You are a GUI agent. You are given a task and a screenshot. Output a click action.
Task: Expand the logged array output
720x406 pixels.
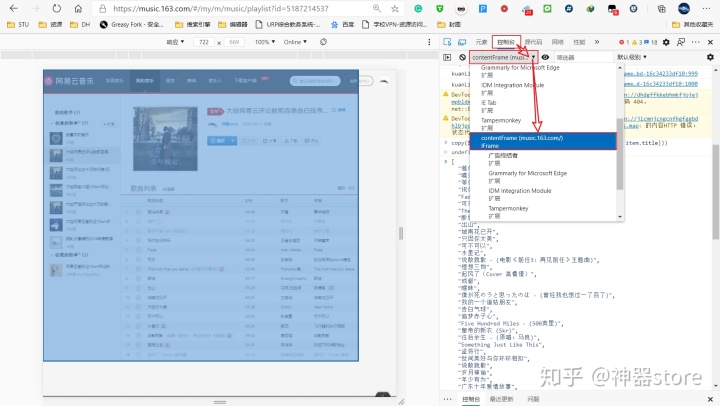point(445,161)
